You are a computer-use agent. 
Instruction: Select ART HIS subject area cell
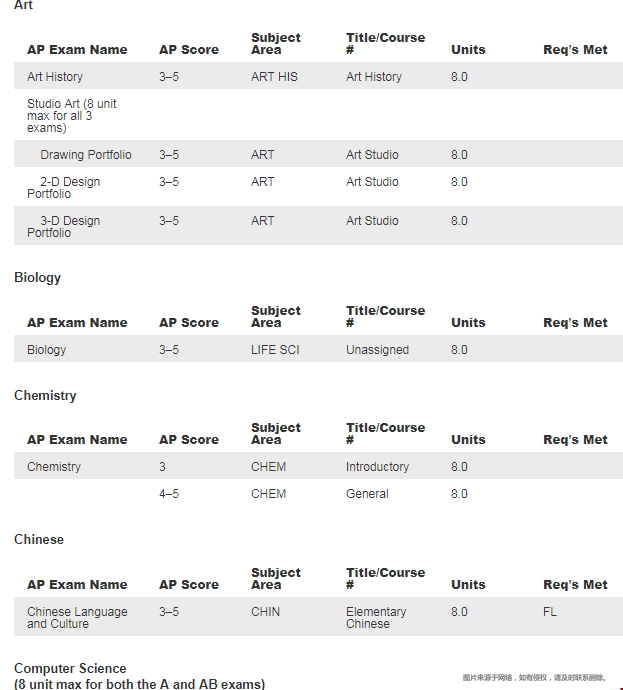point(274,77)
